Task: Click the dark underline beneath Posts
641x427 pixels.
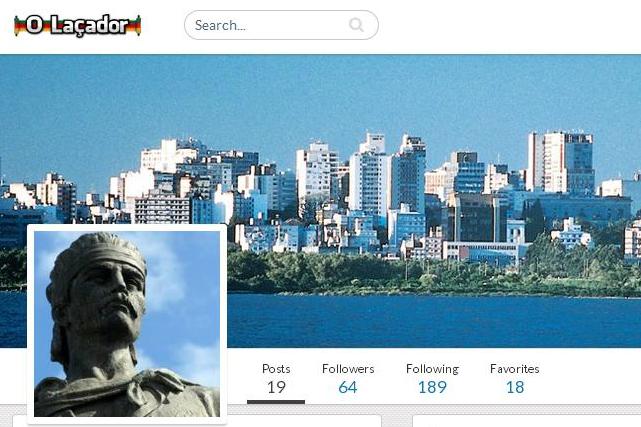Action: (x=276, y=402)
